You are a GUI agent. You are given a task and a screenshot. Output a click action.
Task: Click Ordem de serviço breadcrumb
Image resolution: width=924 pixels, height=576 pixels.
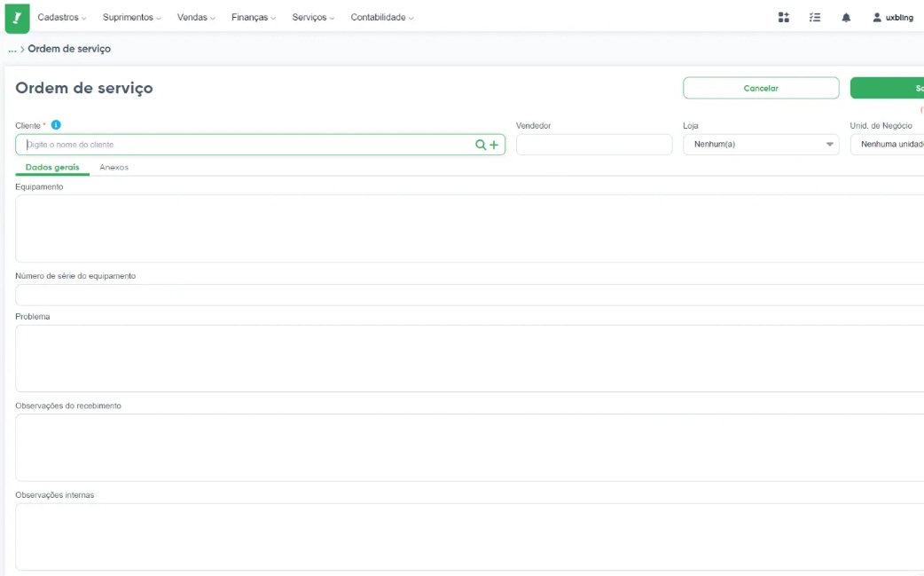click(69, 49)
